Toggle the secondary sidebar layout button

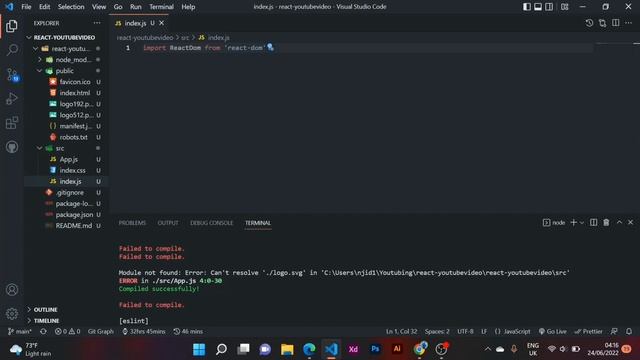[x=549, y=7]
